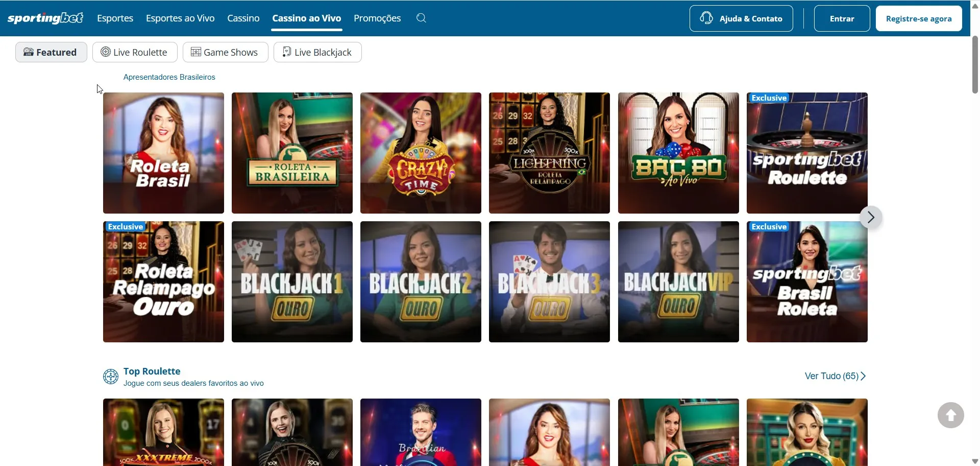980x466 pixels.
Task: Open Blackjack VIP Ouro table
Action: pos(678,282)
